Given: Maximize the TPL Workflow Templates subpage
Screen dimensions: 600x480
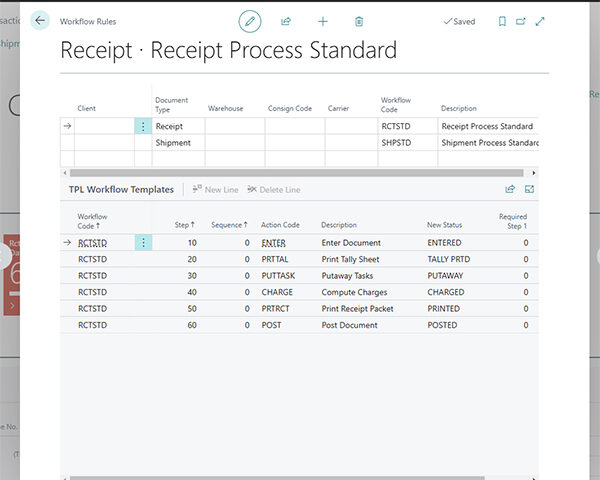Looking at the screenshot, I should (x=530, y=188).
